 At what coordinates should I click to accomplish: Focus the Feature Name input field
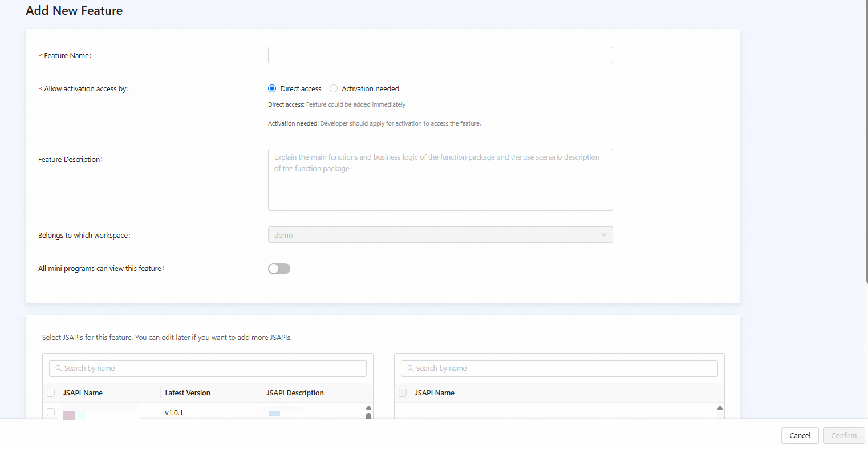coord(440,55)
